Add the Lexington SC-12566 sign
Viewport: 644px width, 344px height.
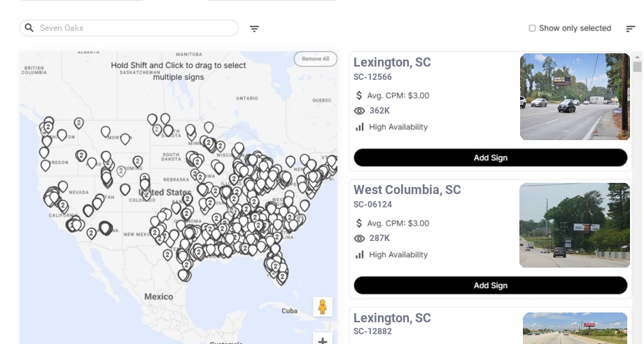490,158
